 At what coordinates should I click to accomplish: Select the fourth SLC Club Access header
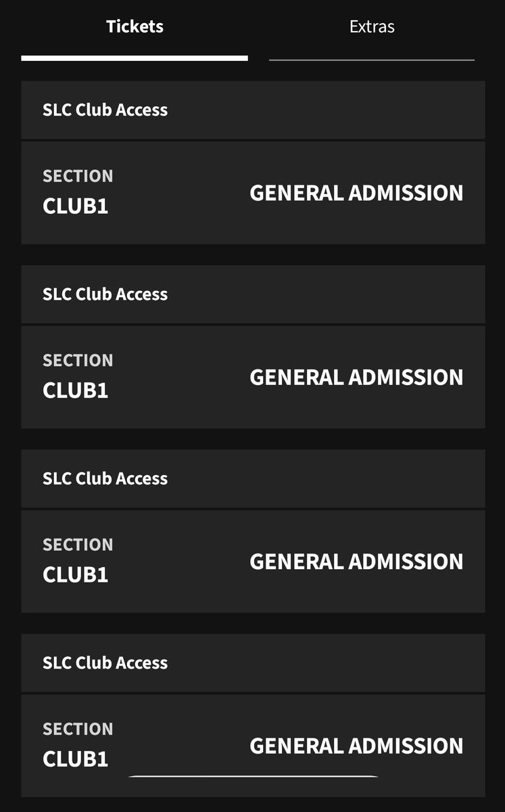click(253, 663)
